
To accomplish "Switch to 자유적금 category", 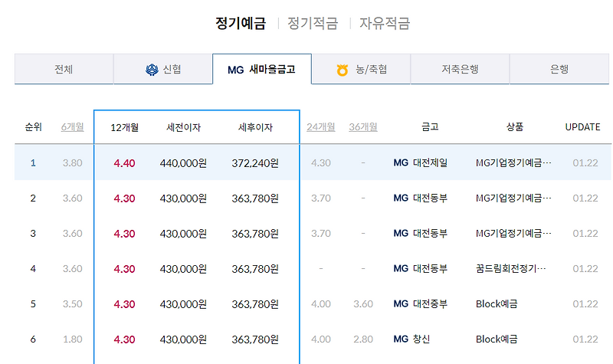I will [385, 23].
